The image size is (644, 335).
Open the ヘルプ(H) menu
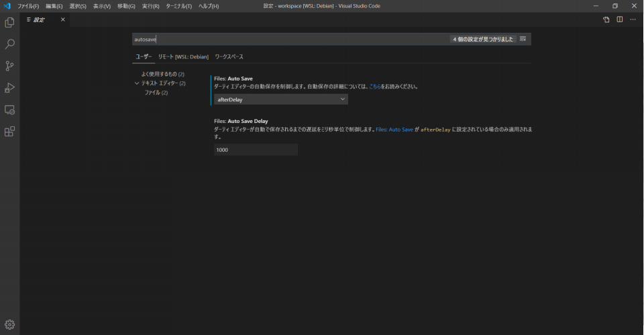(x=209, y=6)
